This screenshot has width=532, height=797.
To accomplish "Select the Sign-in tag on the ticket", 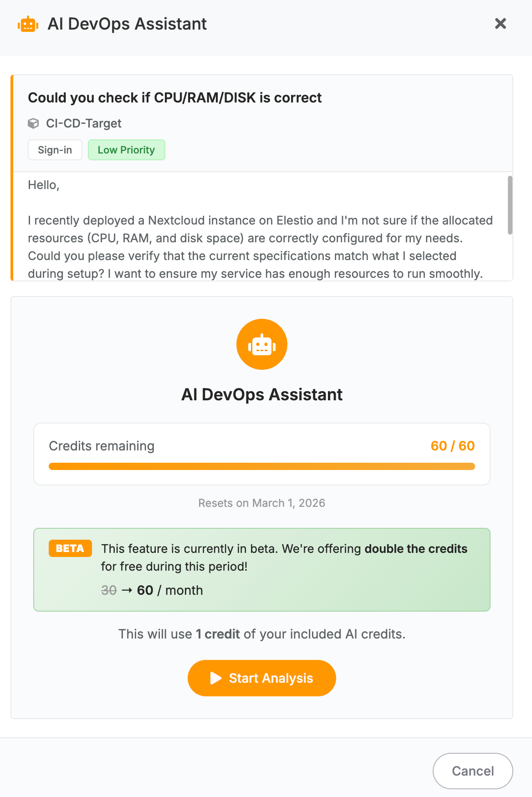I will (55, 149).
